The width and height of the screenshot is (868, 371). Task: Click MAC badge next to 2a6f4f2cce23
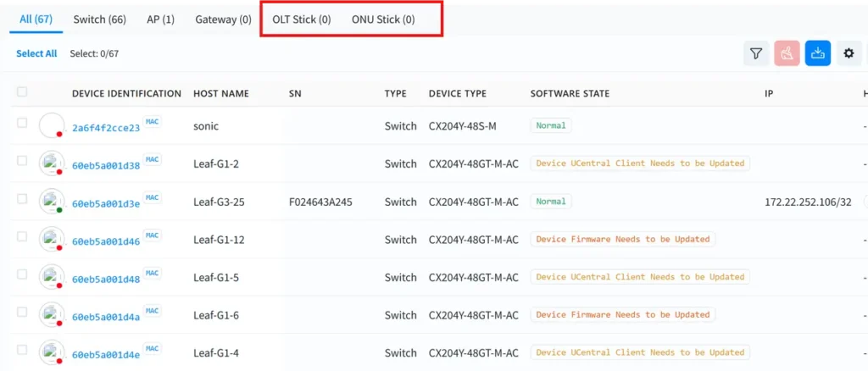click(x=153, y=122)
